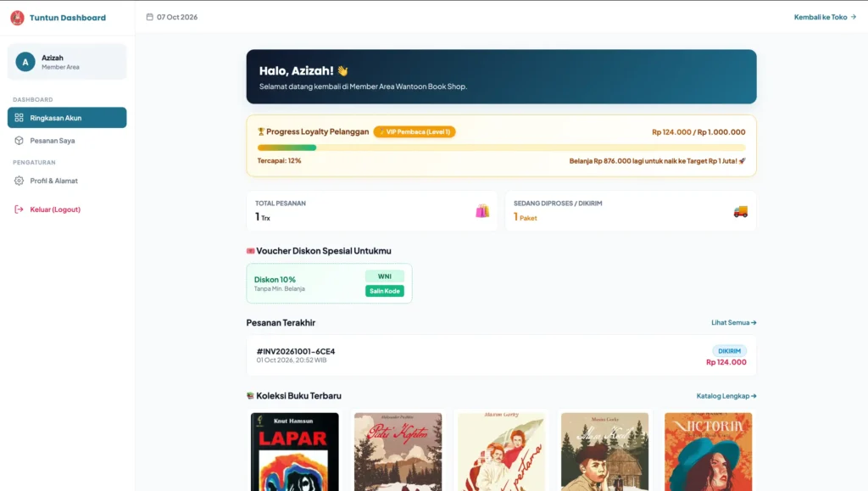Open the Katalog Lengkap link

726,396
